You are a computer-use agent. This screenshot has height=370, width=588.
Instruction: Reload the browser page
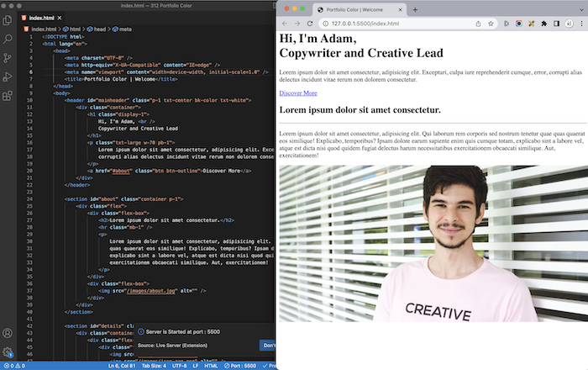coord(310,24)
